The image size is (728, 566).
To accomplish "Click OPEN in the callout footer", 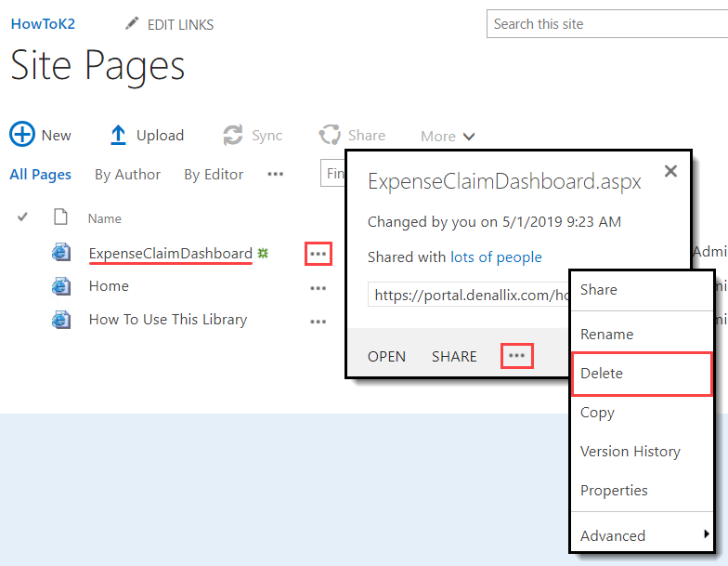I will point(386,357).
